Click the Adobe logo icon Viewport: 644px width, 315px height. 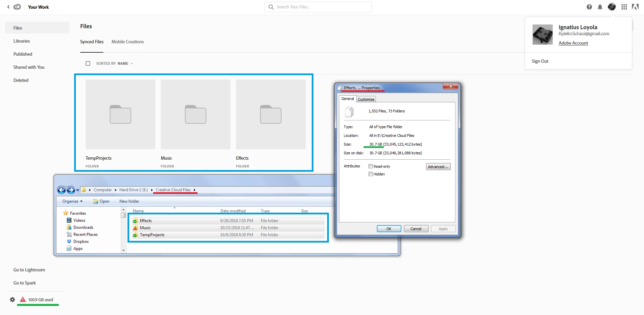635,7
